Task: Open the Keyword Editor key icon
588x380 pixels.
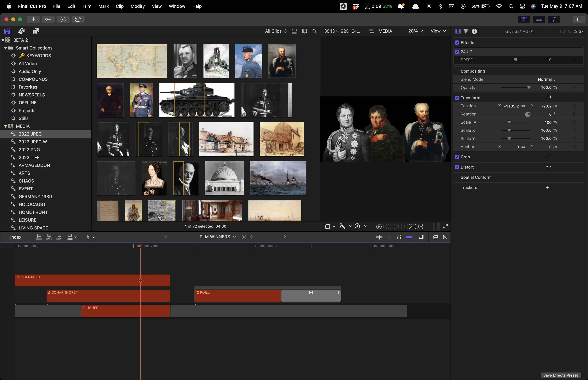Action: coord(48,19)
